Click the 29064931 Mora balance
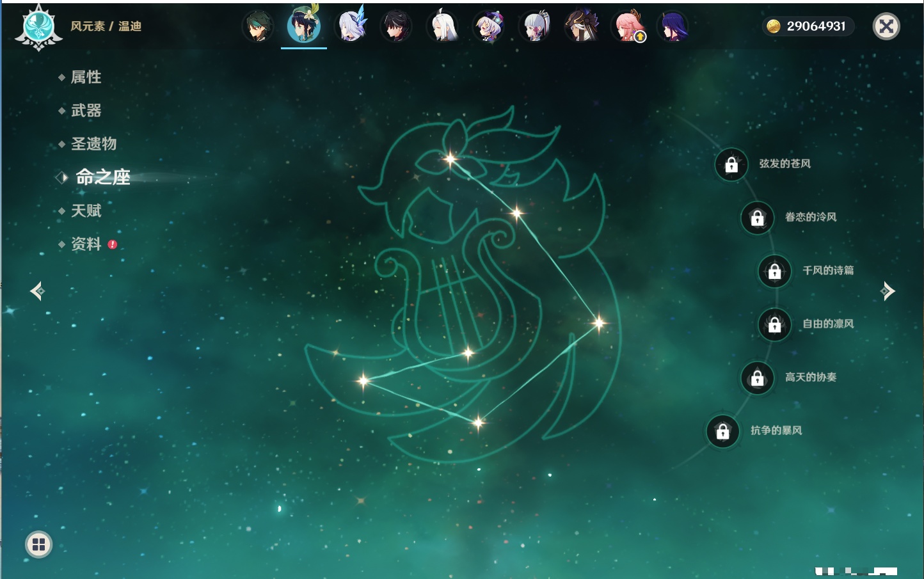This screenshot has height=579, width=924. coord(816,26)
